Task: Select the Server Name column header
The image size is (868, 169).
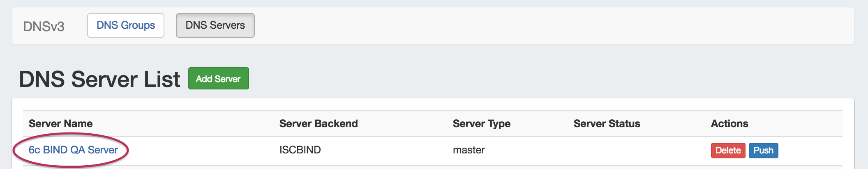Action: click(x=60, y=124)
